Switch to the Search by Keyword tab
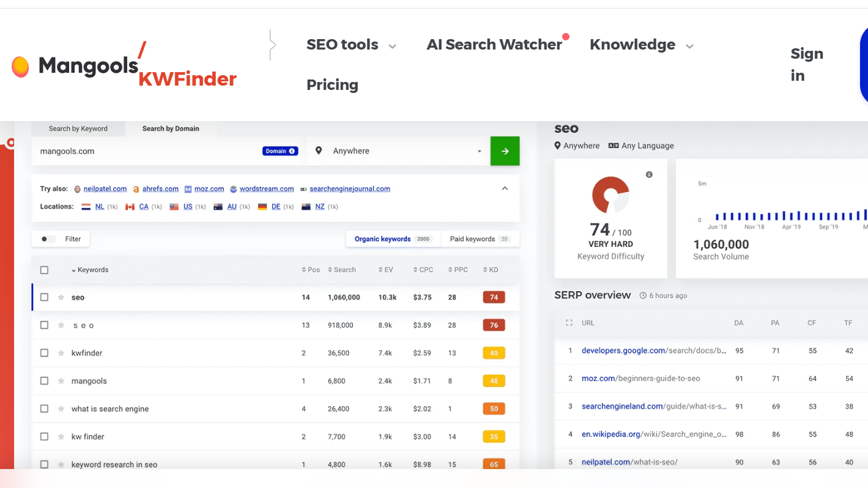The image size is (868, 488). click(78, 128)
